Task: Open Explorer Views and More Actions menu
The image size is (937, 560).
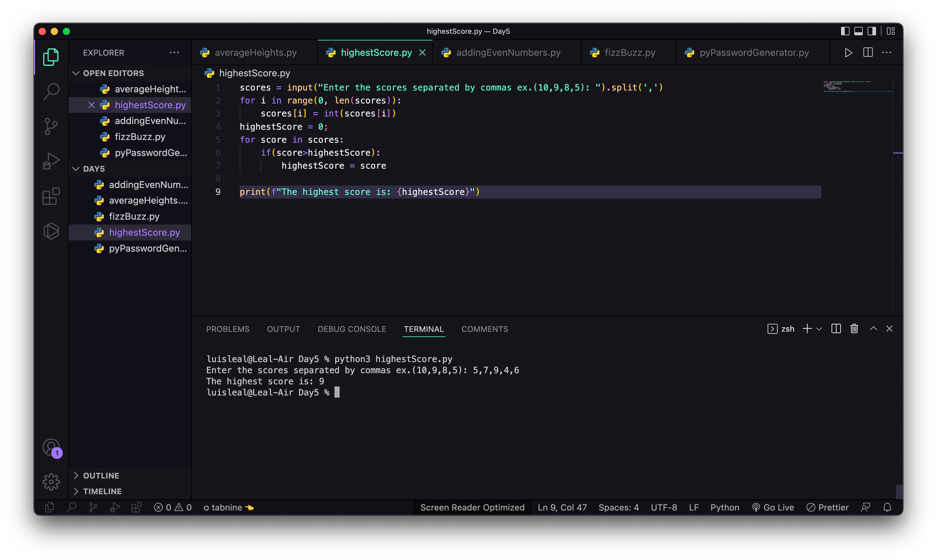Action: tap(174, 52)
